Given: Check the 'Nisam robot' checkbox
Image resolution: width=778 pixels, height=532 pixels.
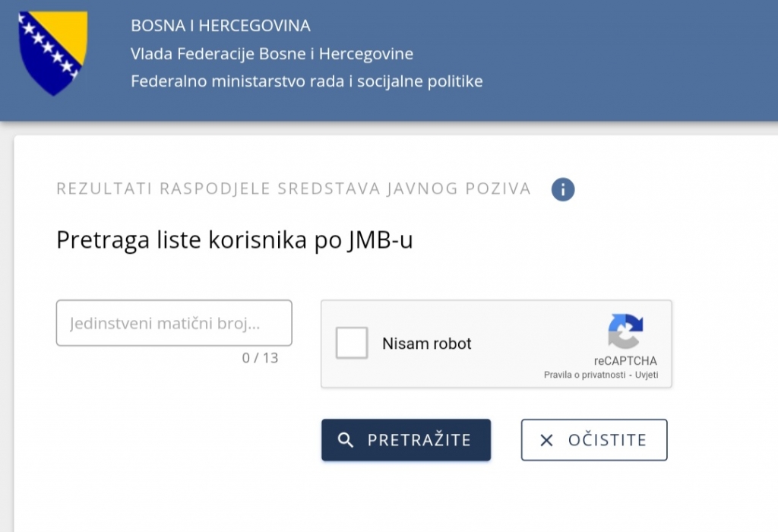Looking at the screenshot, I should [351, 343].
